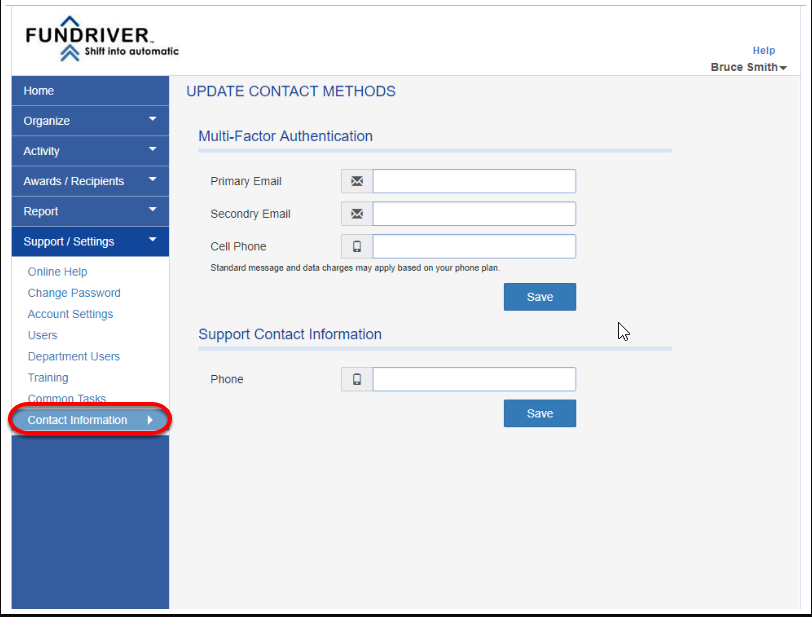Click the 'Standard message and data charges' note
Image resolution: width=812 pixels, height=617 pixels.
[x=355, y=268]
